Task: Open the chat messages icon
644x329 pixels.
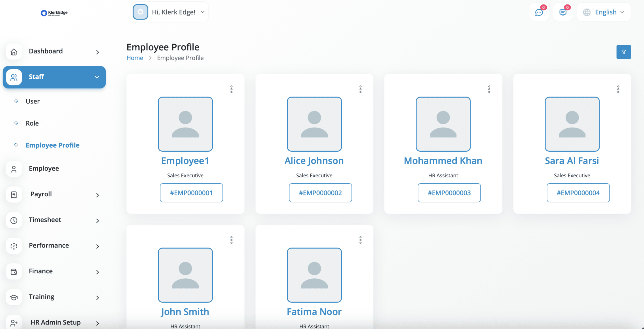Action: point(539,12)
